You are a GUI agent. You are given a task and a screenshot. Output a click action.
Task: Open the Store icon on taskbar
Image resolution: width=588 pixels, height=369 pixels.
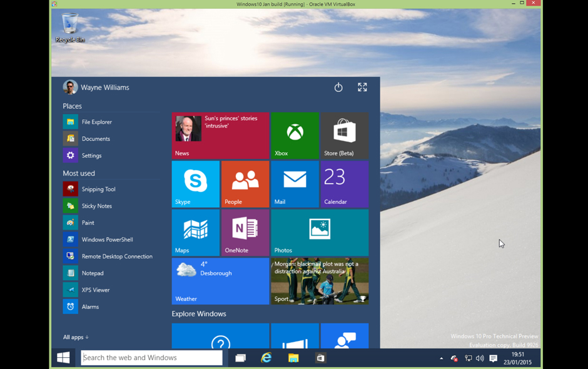tap(320, 358)
